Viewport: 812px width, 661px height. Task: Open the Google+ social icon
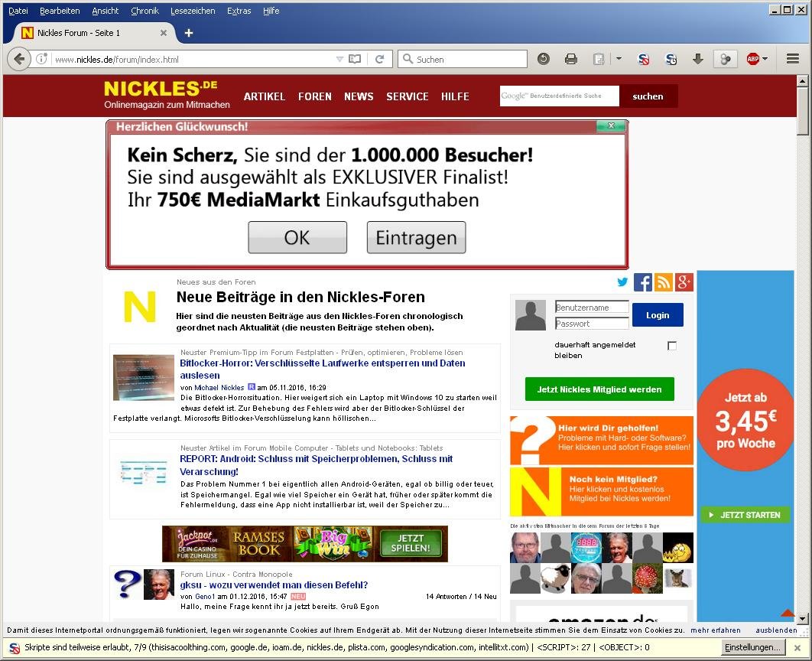pyautogui.click(x=684, y=282)
